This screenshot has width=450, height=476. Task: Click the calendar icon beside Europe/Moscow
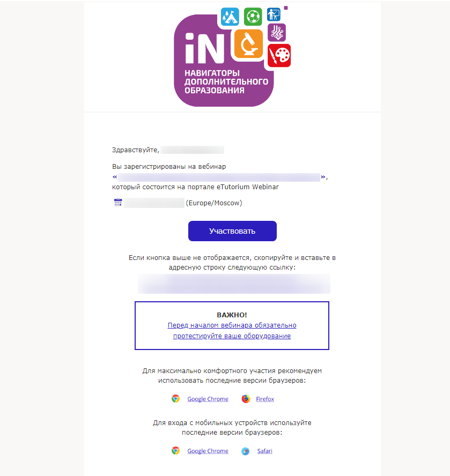pyautogui.click(x=118, y=203)
